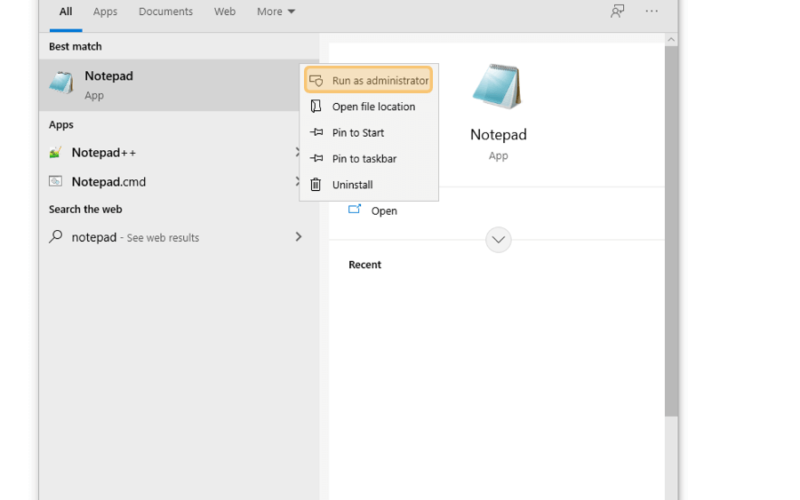Choose Uninstall from the context menu

pyautogui.click(x=368, y=184)
